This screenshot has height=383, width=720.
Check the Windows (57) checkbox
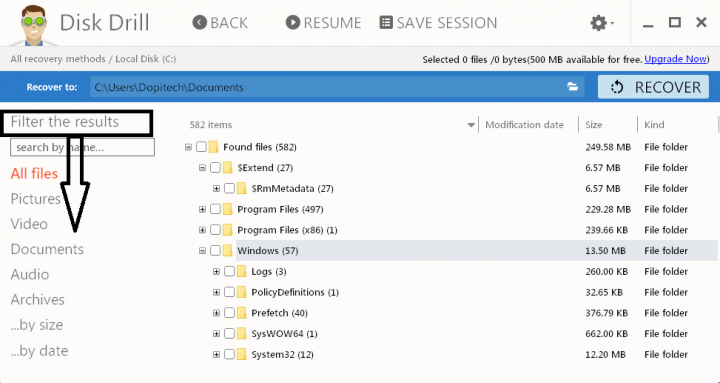[215, 251]
